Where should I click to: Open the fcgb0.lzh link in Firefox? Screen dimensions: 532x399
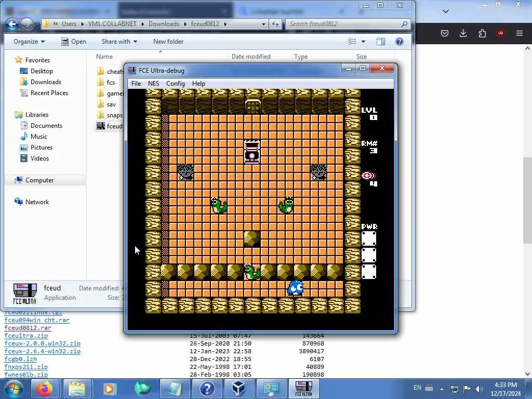(20, 360)
